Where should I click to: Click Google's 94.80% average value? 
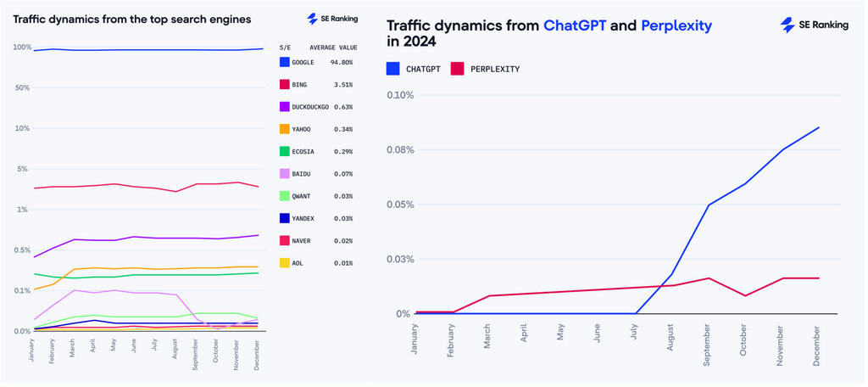[343, 62]
